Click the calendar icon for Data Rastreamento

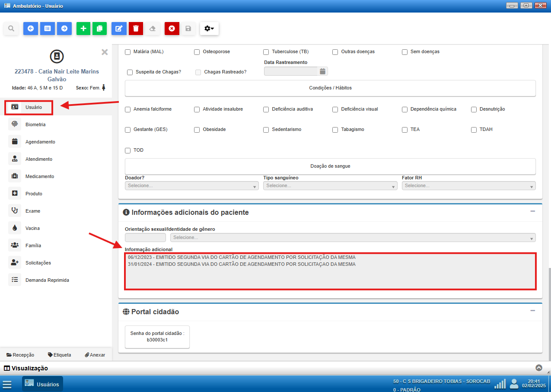pos(322,71)
